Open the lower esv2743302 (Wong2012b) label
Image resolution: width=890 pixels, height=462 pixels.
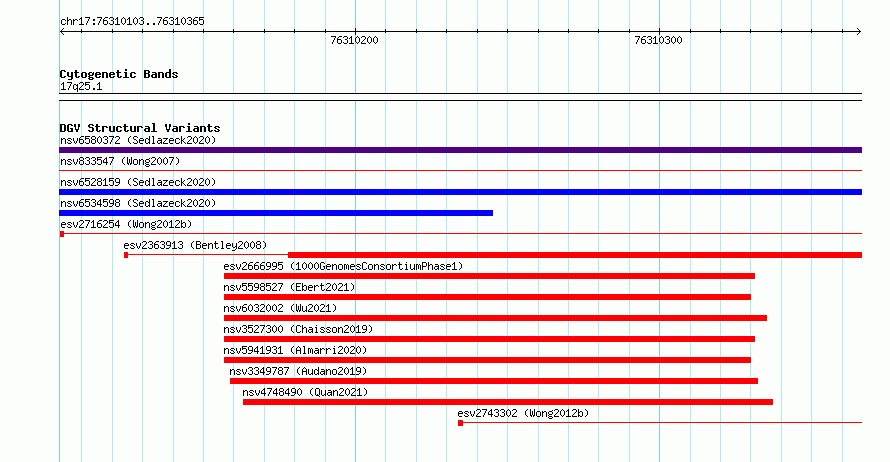coord(523,413)
